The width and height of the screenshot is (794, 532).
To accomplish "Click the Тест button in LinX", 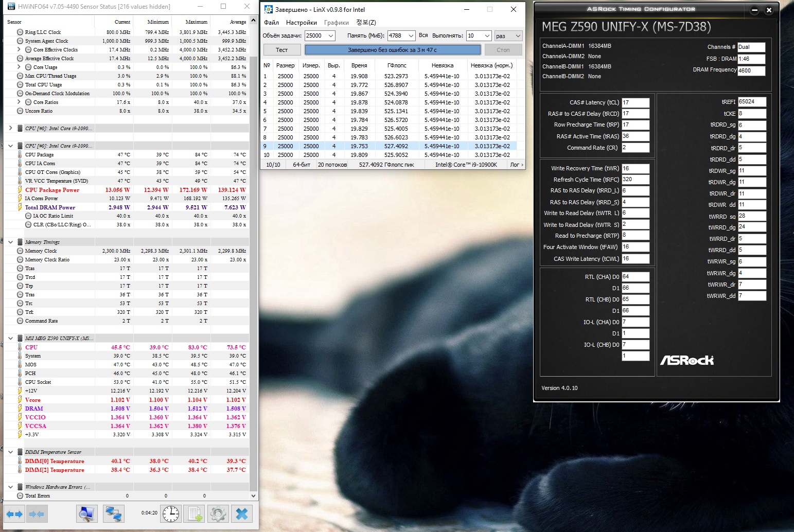I will (281, 50).
